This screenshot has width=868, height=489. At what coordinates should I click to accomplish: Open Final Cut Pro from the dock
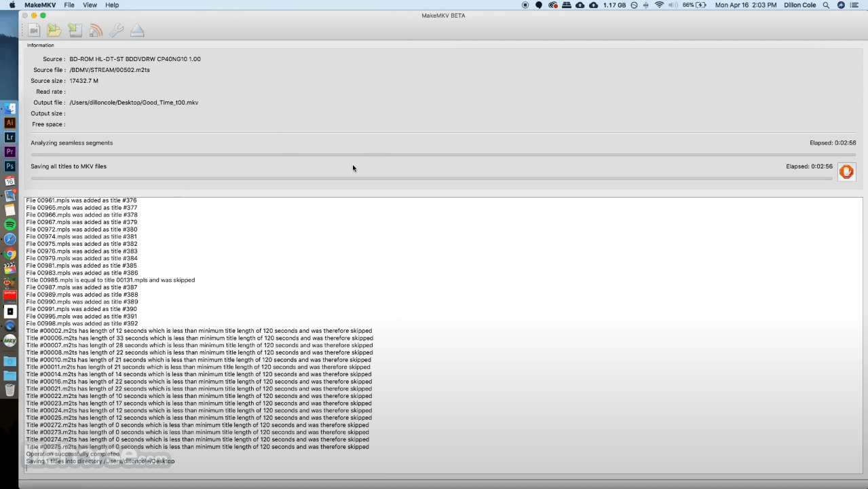[10, 268]
